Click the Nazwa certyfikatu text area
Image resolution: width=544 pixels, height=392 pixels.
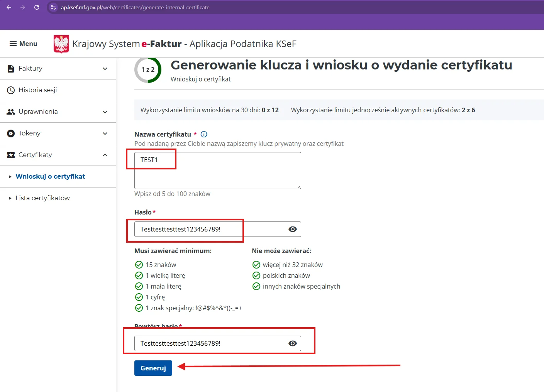coord(218,171)
